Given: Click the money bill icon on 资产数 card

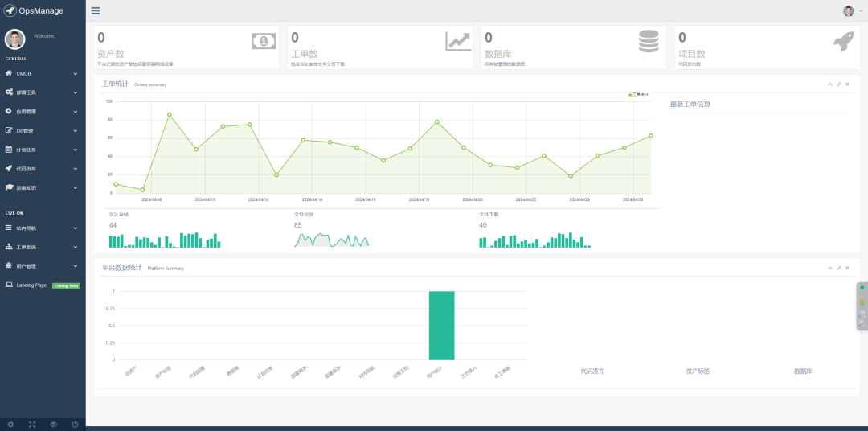Looking at the screenshot, I should pyautogui.click(x=264, y=40).
